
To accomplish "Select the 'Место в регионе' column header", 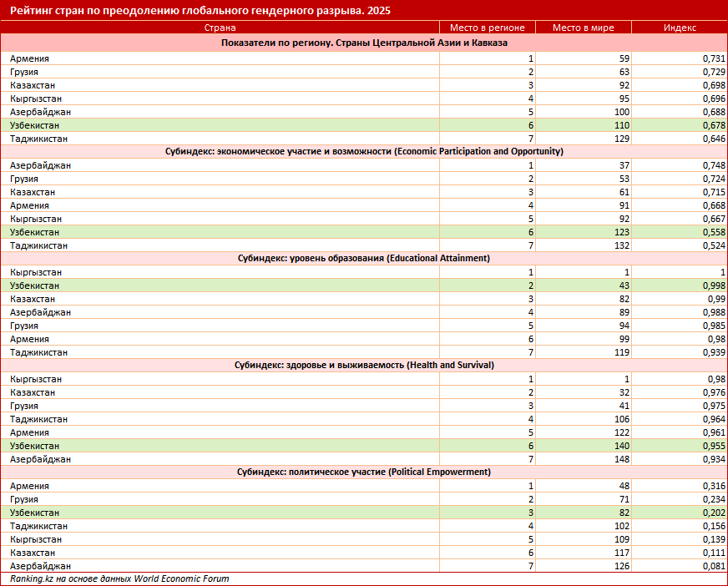I will pos(487,28).
